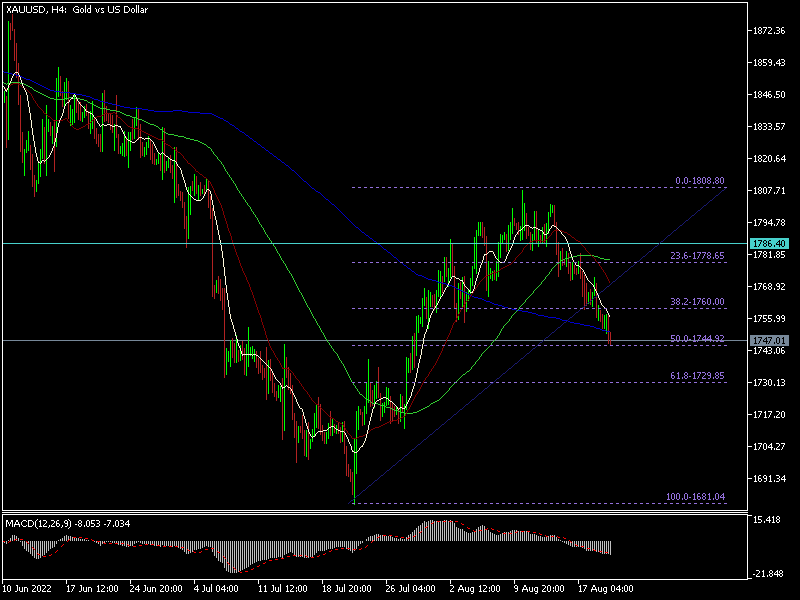Click the 11 Jul 12:00 time axis label

point(283,588)
